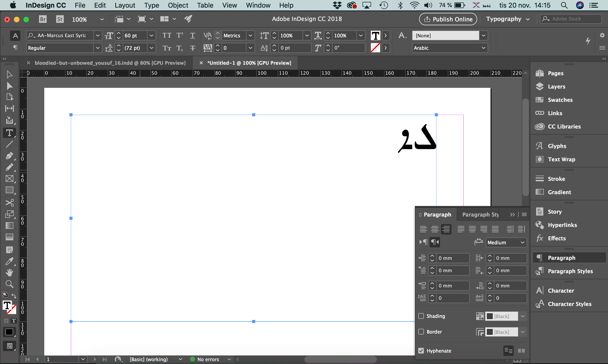The width and height of the screenshot is (608, 364).
Task: Open the Object menu
Action: coord(177,5)
